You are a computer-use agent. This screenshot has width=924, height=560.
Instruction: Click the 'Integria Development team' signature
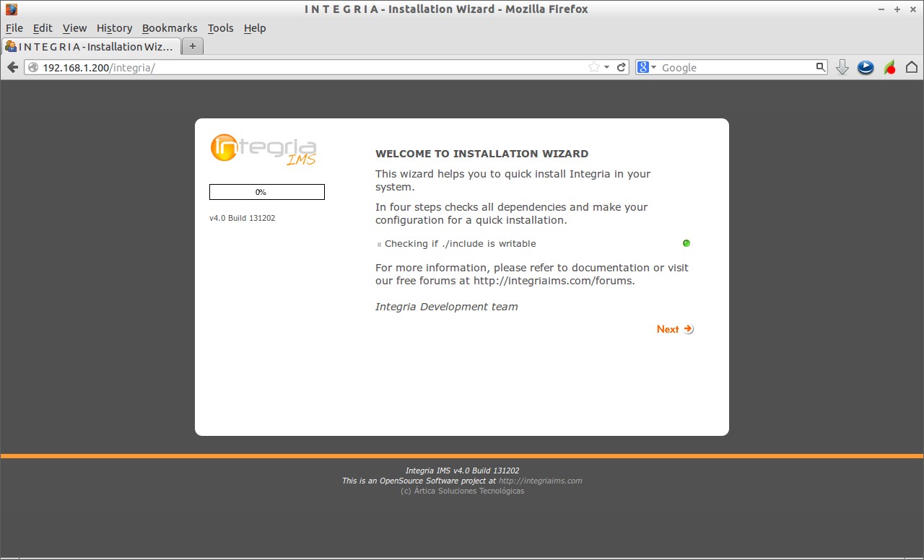(x=447, y=307)
